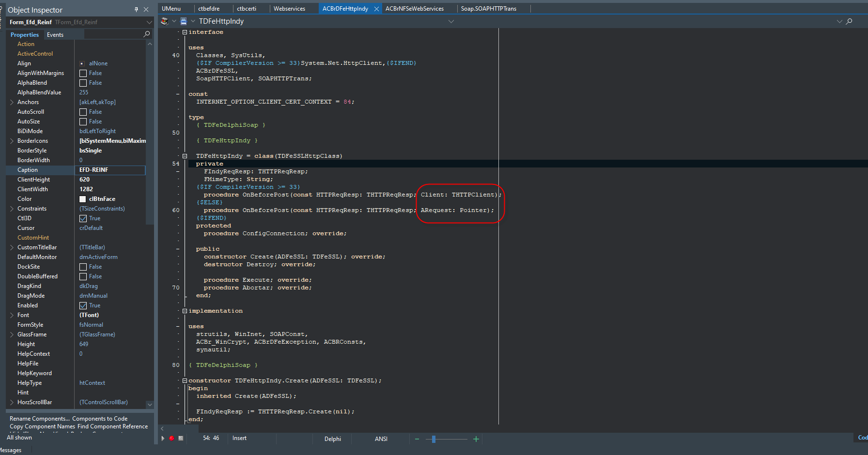The image size is (868, 455).
Task: Click the clBtnFace color swatch
Action: [82, 199]
